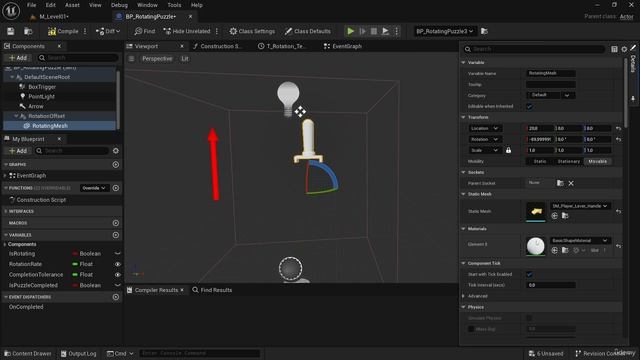This screenshot has width=640, height=360.
Task: Switch to the M_Level01 tab
Action: click(53, 17)
